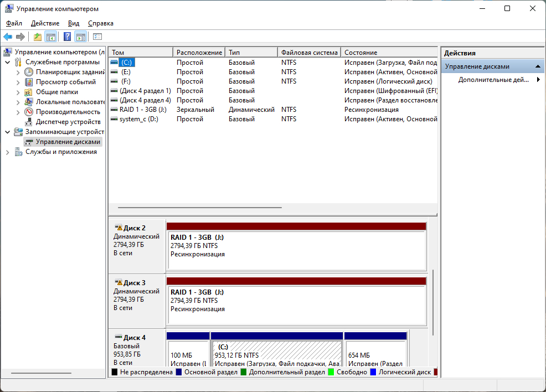Select the (C:) partition block on Диск 4
The image size is (546, 392).
[277, 354]
